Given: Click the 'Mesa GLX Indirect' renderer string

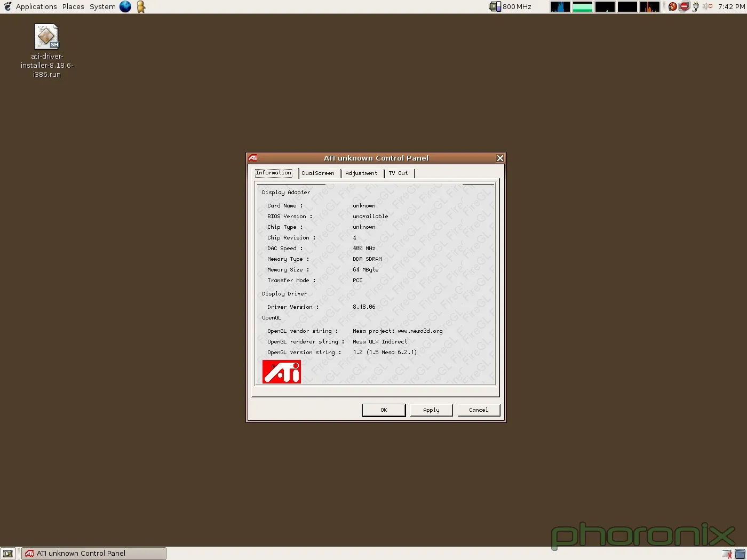Looking at the screenshot, I should pyautogui.click(x=380, y=342).
